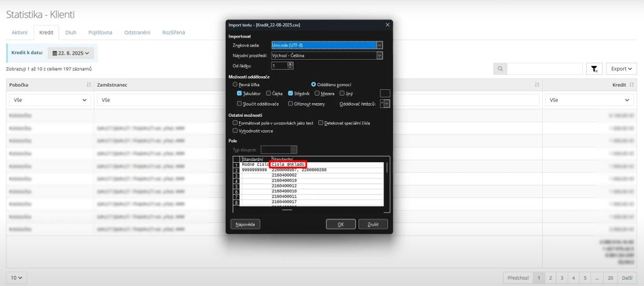The height and width of the screenshot is (286, 644).
Task: Click the Od řádku number field
Action: [x=279, y=65]
